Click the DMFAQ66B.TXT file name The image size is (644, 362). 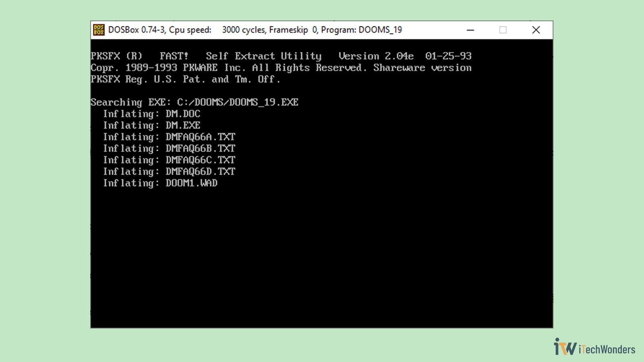click(x=200, y=148)
